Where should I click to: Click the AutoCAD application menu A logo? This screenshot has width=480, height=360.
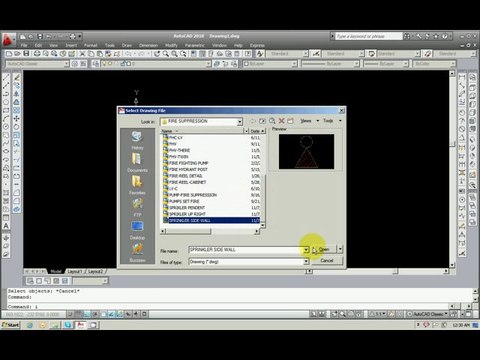[x=8, y=40]
